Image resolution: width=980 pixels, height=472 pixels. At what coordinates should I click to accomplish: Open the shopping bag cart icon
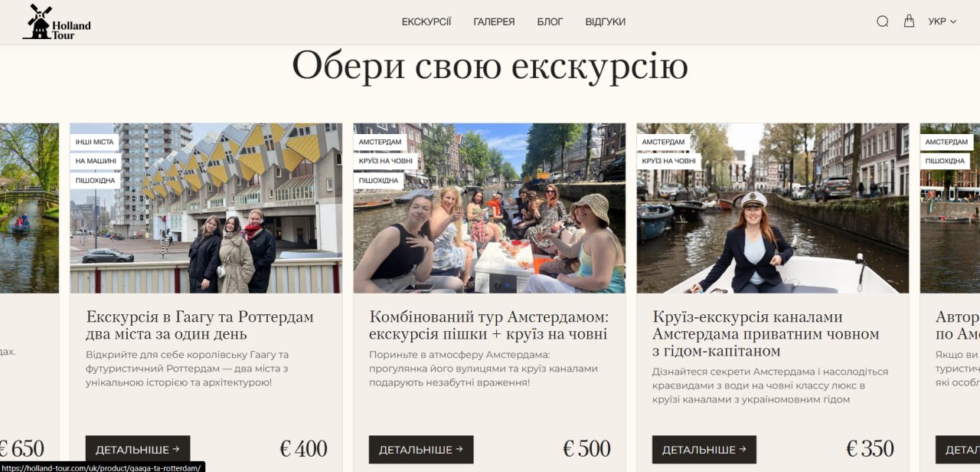pyautogui.click(x=909, y=21)
